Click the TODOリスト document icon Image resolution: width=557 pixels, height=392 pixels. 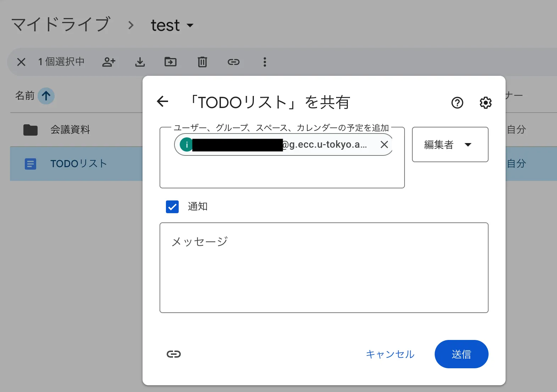30,164
